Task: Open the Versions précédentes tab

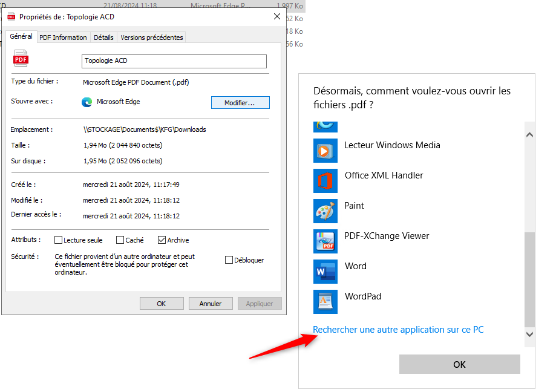Action: coord(151,38)
